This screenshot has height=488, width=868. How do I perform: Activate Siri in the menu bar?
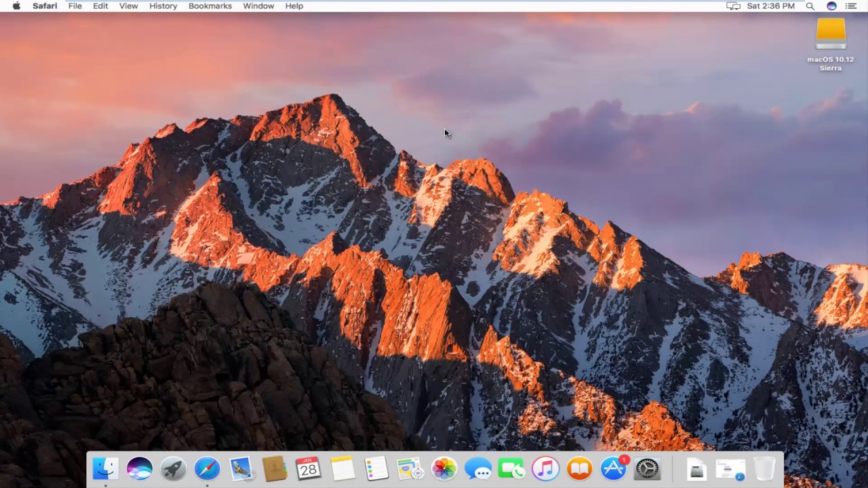tap(831, 6)
